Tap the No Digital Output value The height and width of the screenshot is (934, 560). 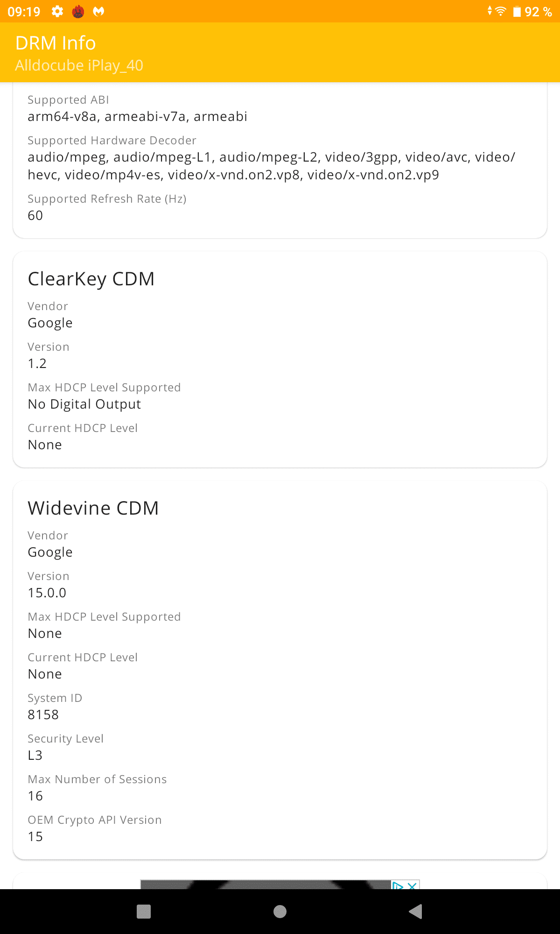(x=84, y=404)
